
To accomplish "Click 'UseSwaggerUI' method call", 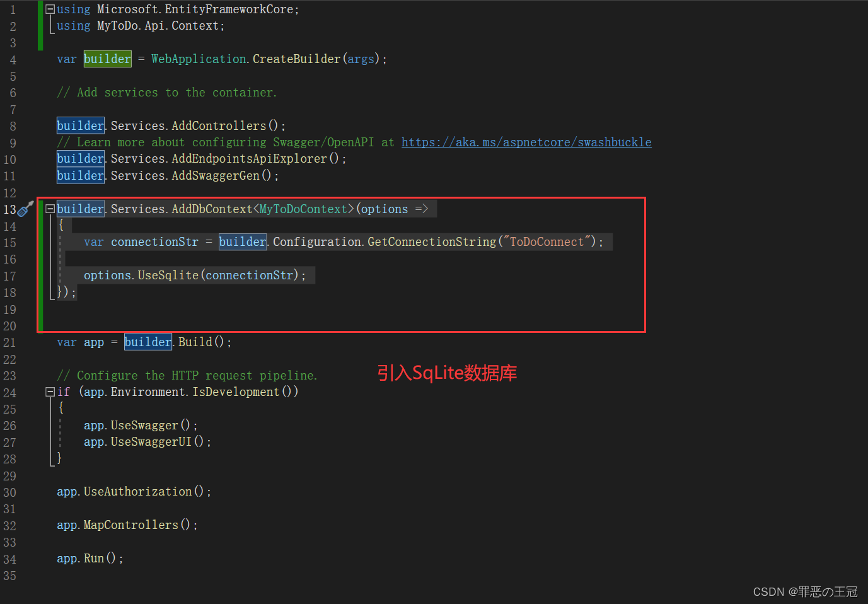I will pyautogui.click(x=151, y=441).
